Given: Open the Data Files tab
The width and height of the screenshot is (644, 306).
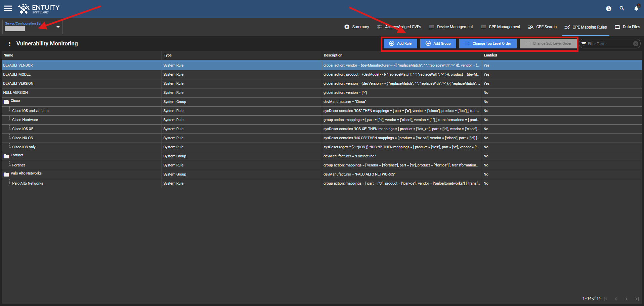Looking at the screenshot, I should (628, 27).
